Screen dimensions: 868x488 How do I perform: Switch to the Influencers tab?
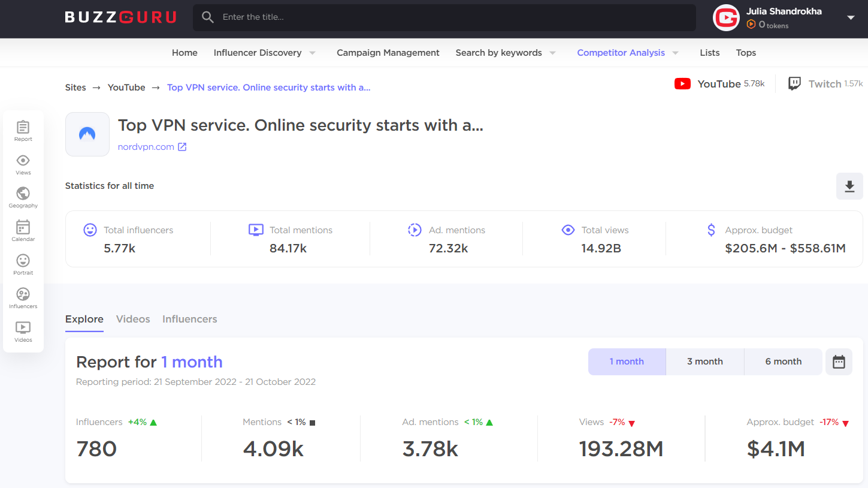(190, 320)
